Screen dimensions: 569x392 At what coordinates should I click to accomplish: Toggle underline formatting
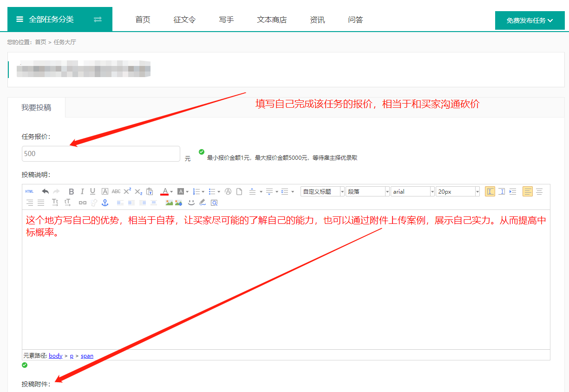(x=93, y=191)
